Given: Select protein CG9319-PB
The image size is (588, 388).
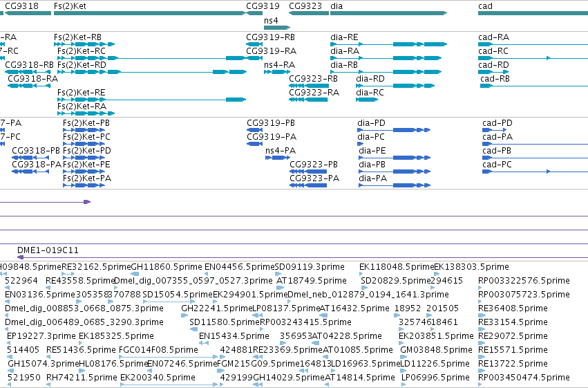Looking at the screenshot, I should pos(271,123).
